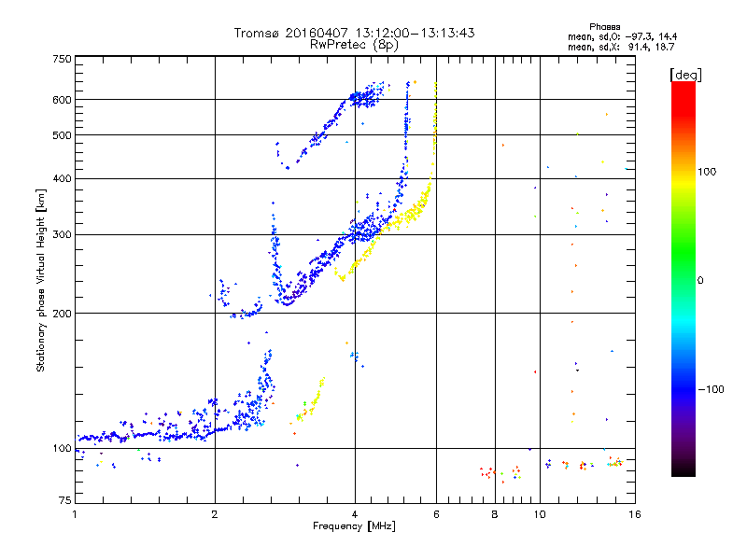Click the colorbar tick label '100'
The width and height of the screenshot is (747, 560).
(707, 172)
